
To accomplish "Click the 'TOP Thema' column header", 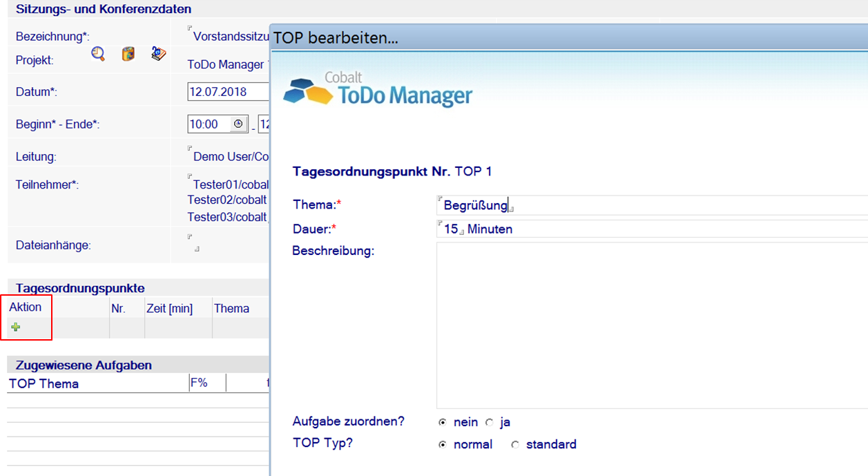I will click(x=44, y=384).
